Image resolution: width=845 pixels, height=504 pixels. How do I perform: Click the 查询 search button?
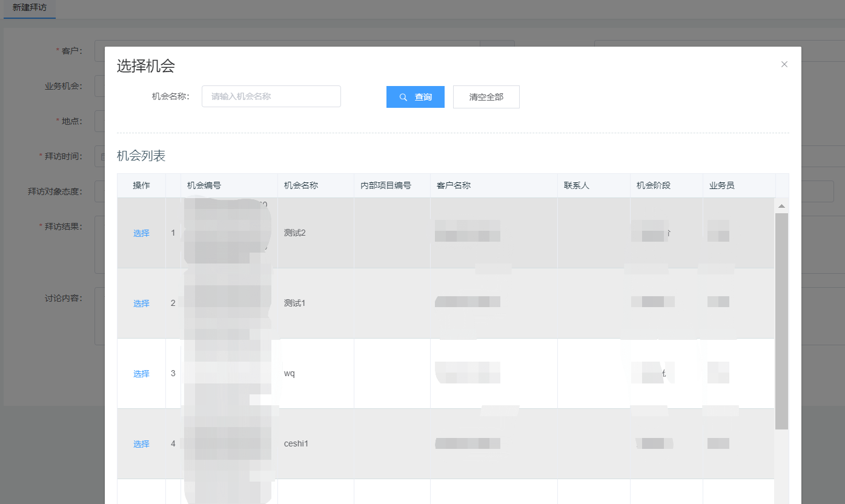click(415, 97)
